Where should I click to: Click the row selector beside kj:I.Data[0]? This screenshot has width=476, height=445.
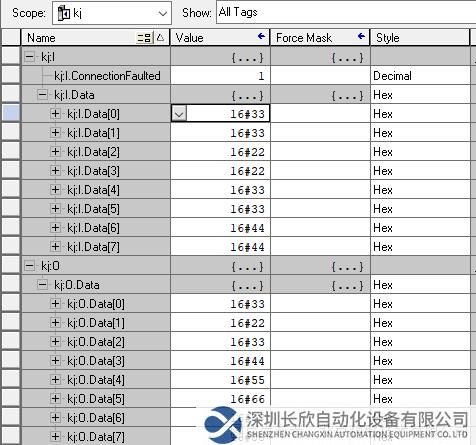click(11, 113)
